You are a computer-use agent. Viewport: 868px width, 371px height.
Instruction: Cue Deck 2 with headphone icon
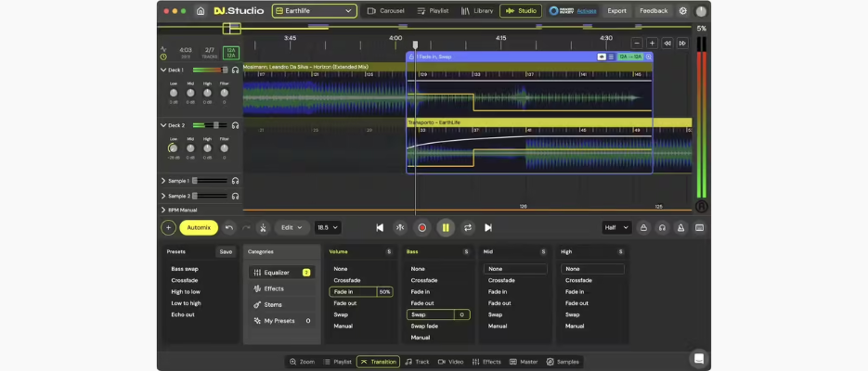(x=235, y=125)
